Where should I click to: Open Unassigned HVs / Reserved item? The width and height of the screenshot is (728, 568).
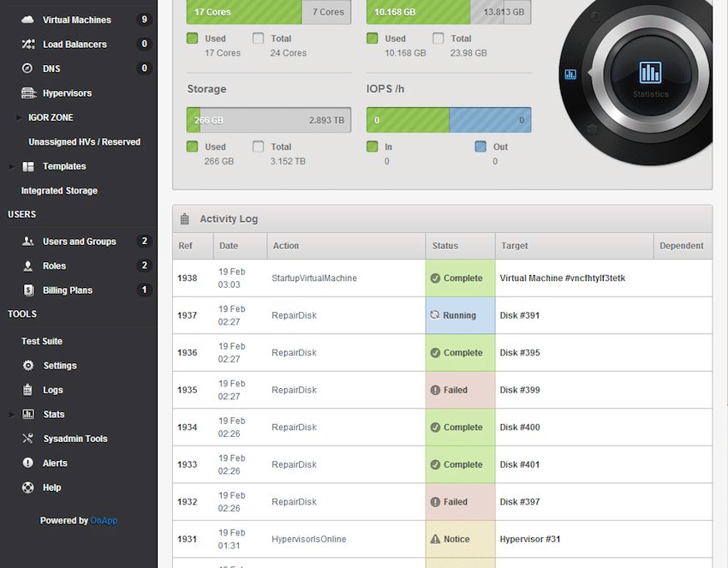[x=85, y=141]
